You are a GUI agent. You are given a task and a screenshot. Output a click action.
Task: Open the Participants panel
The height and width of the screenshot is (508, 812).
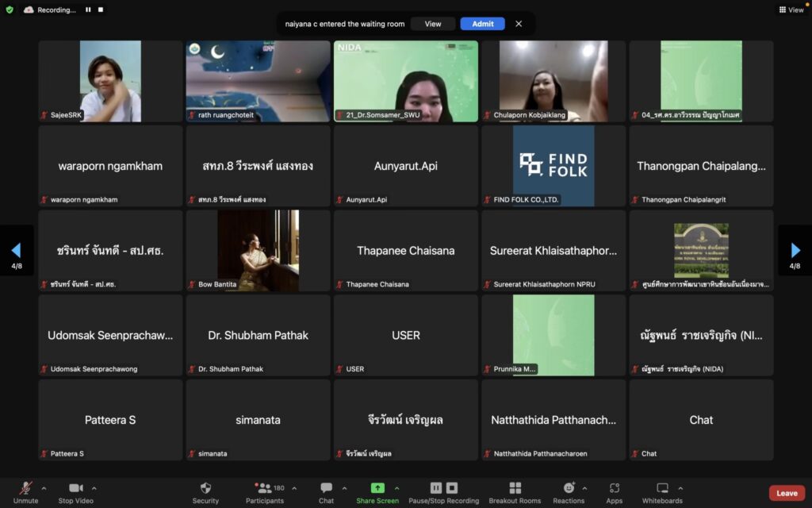[x=264, y=488]
